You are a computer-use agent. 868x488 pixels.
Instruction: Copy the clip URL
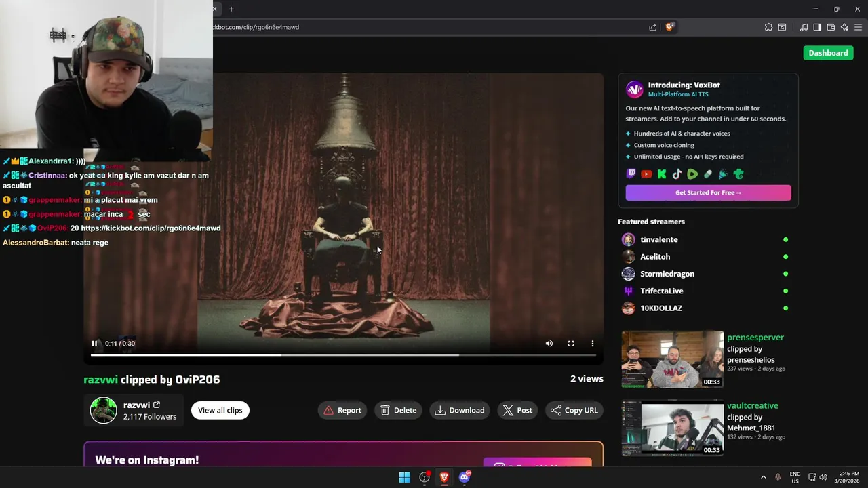574,410
